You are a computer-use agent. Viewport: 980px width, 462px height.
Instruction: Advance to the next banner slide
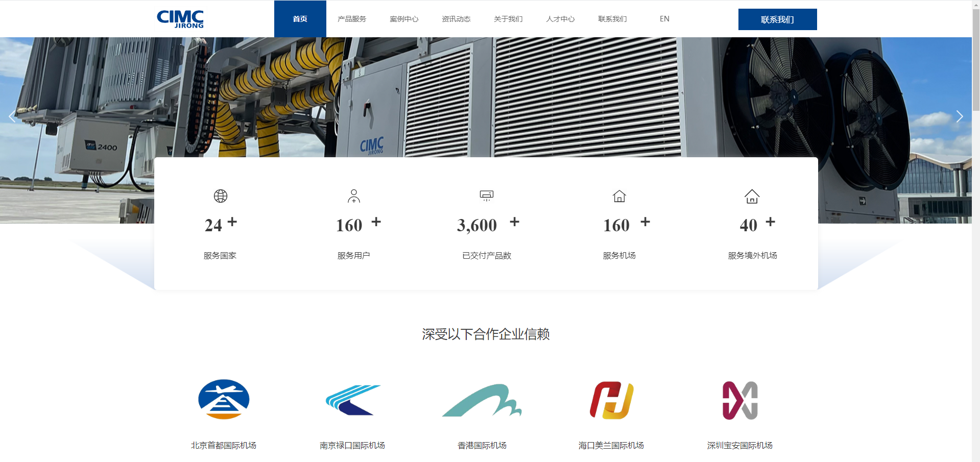tap(959, 116)
